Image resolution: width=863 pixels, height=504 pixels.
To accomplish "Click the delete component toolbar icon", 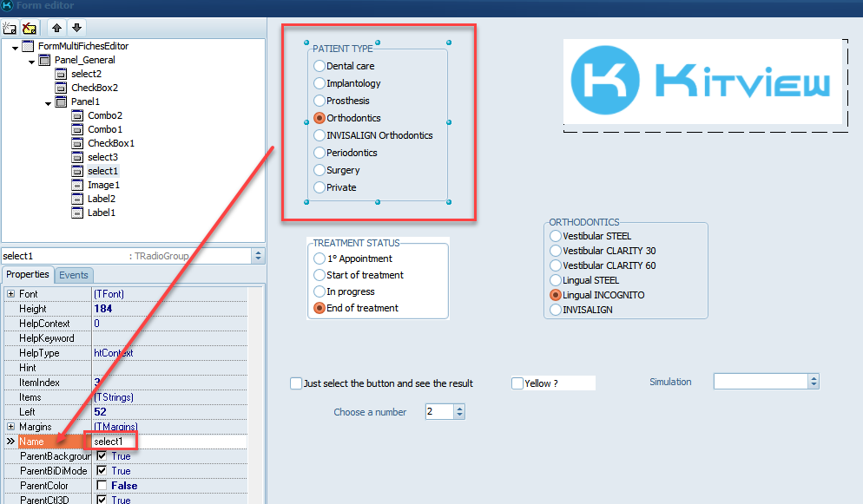I will [30, 28].
